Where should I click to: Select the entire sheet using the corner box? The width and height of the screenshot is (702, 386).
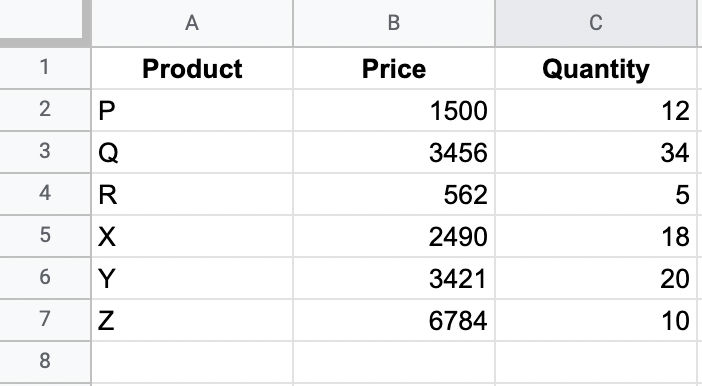coord(42,20)
